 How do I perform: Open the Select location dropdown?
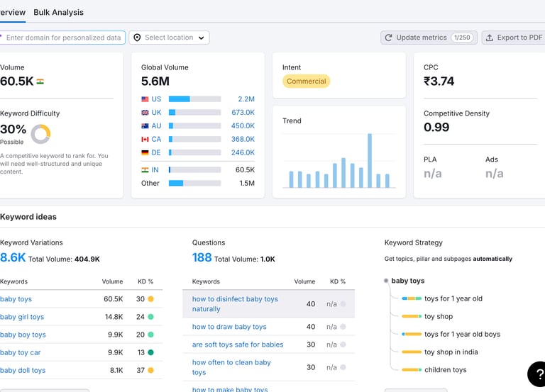(169, 38)
